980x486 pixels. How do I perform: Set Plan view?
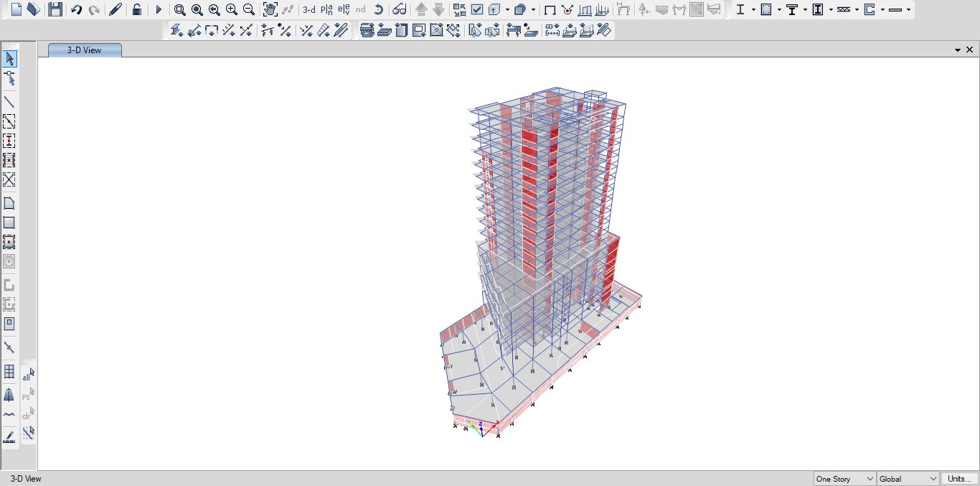[326, 9]
